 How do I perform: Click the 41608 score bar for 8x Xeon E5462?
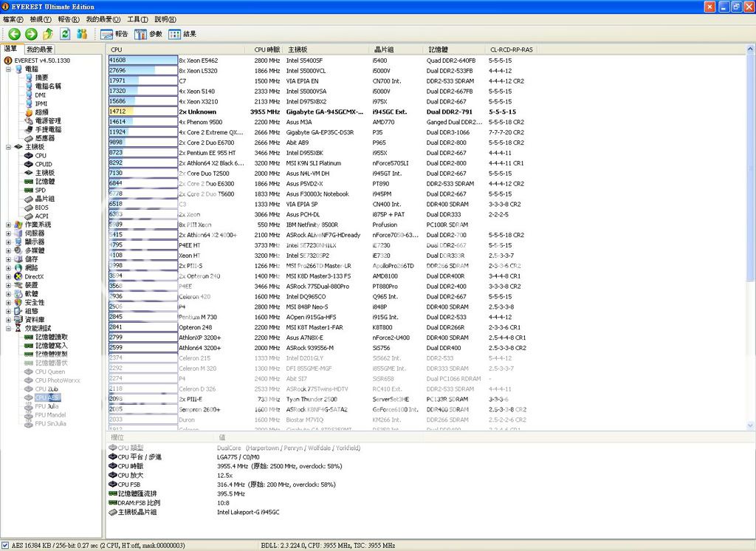[142, 61]
